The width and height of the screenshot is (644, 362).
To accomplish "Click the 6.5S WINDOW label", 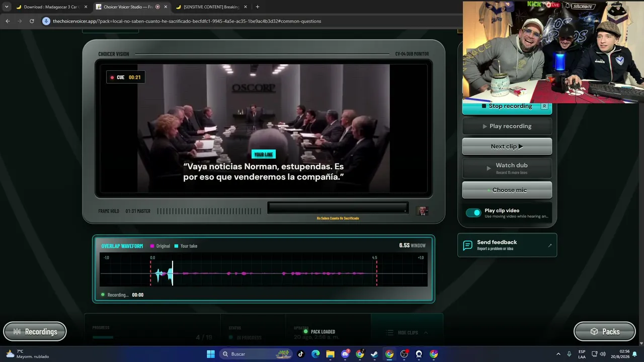I will 412,245.
